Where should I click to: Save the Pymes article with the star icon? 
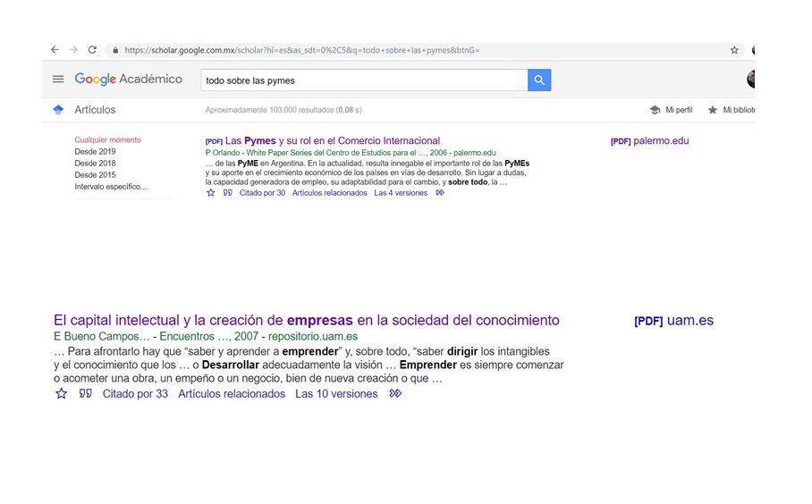(211, 193)
